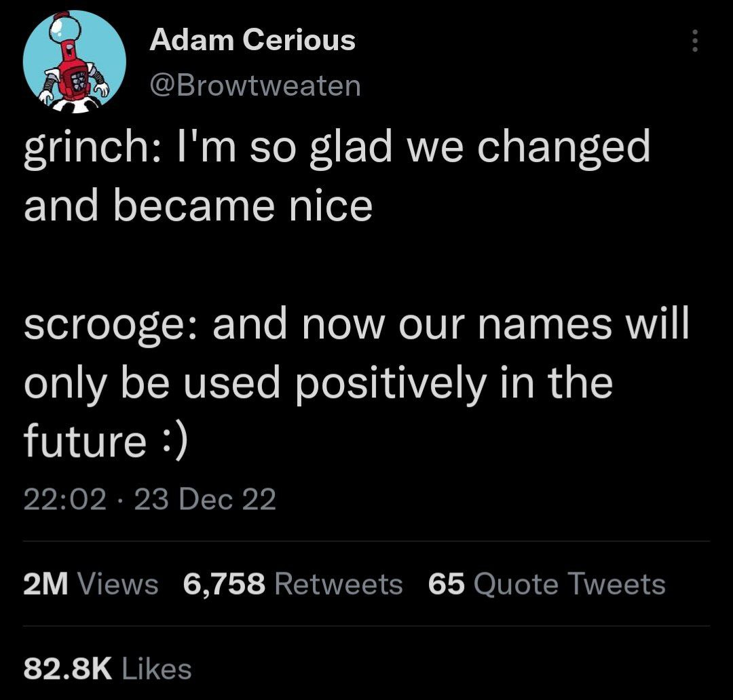Click the "only be used positively" line

click(318, 383)
